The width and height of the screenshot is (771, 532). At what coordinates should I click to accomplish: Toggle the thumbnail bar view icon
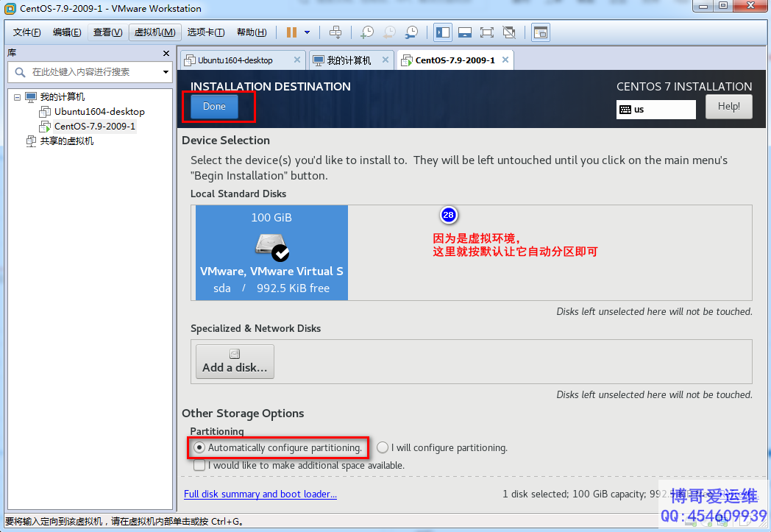pos(464,32)
